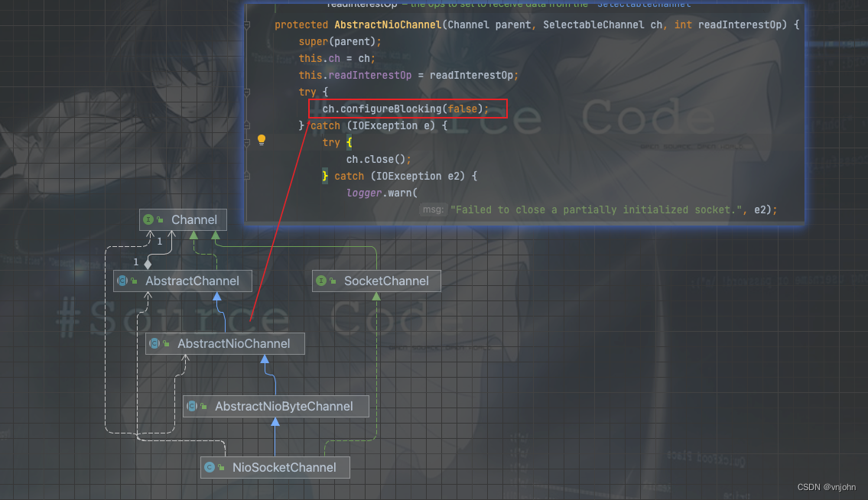Select the AbstractNioChannel diagram node label

pos(233,344)
